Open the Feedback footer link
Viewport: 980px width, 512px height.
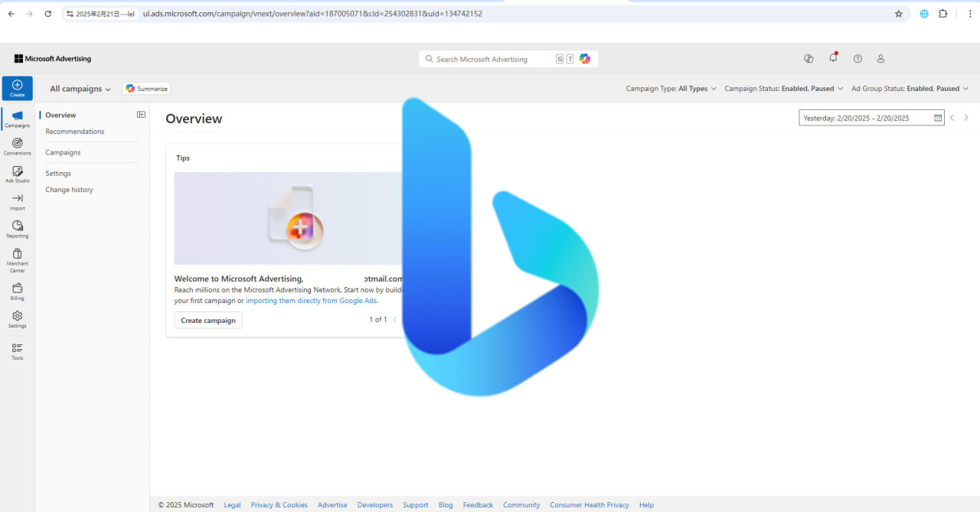coord(478,505)
